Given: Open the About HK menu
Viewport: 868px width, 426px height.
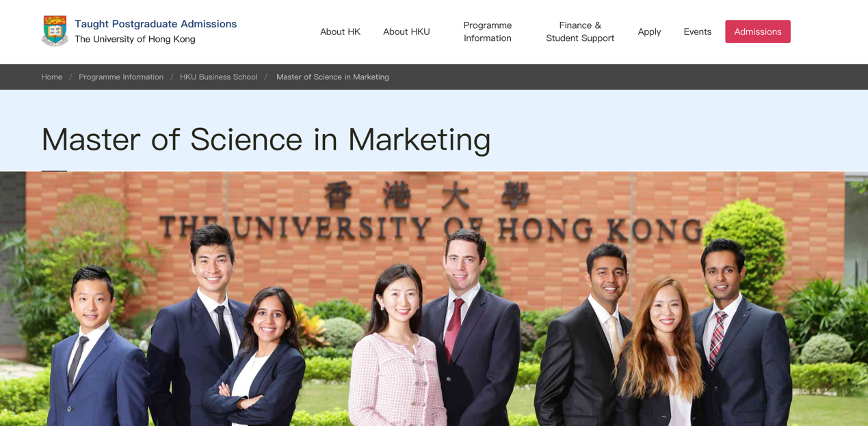Looking at the screenshot, I should [340, 31].
